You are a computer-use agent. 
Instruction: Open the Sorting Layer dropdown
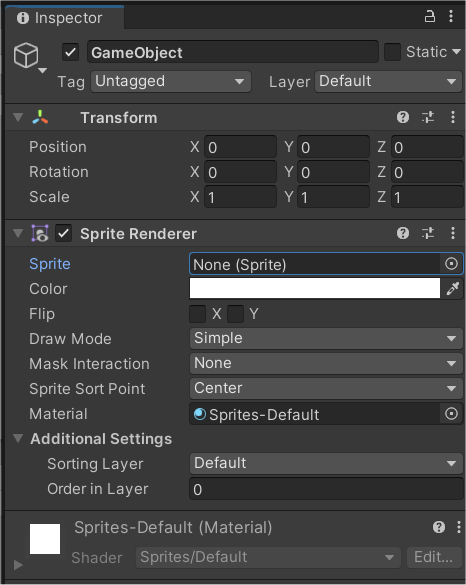pyautogui.click(x=326, y=463)
